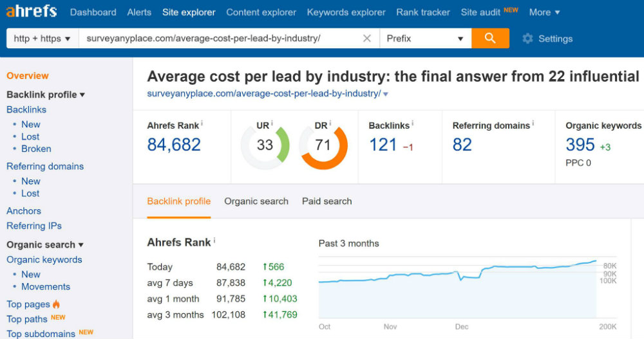Open Top pages in the sidebar

(28, 304)
